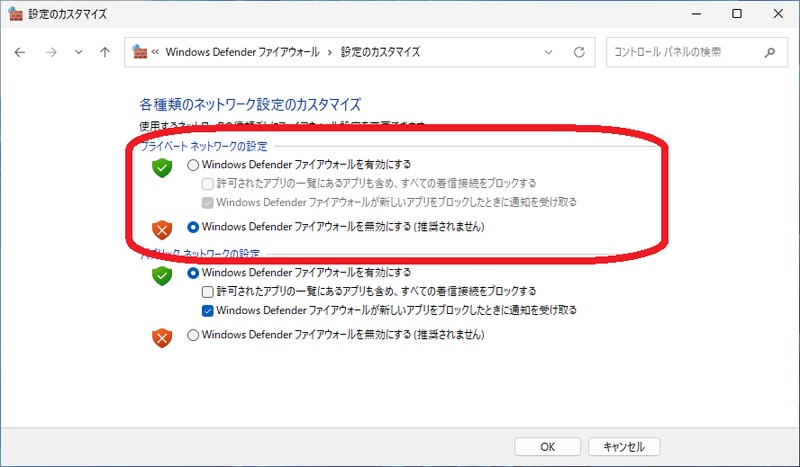Viewport: 800px width, 467px height.
Task: Minimize the 設定のカスタマイズ window
Action: coord(696,14)
